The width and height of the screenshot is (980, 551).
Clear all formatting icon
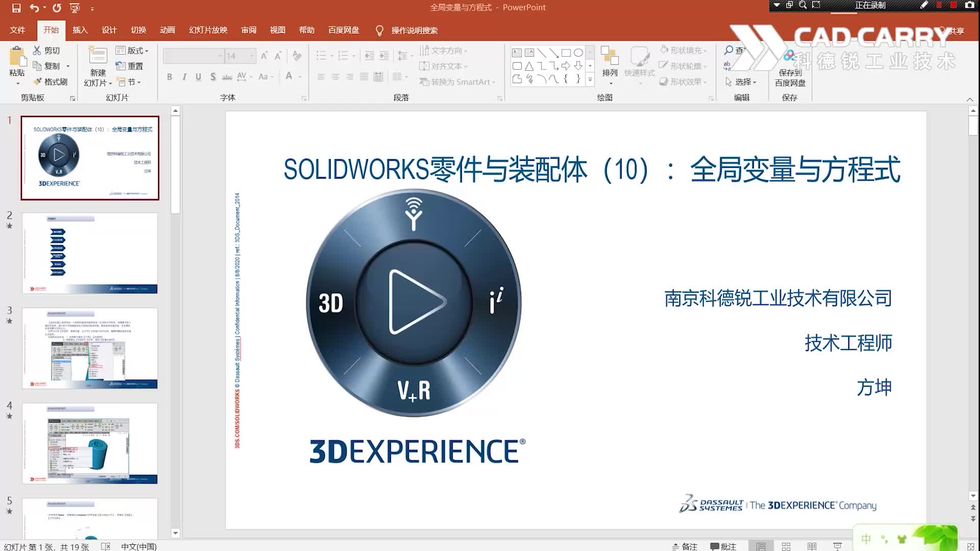(x=297, y=56)
